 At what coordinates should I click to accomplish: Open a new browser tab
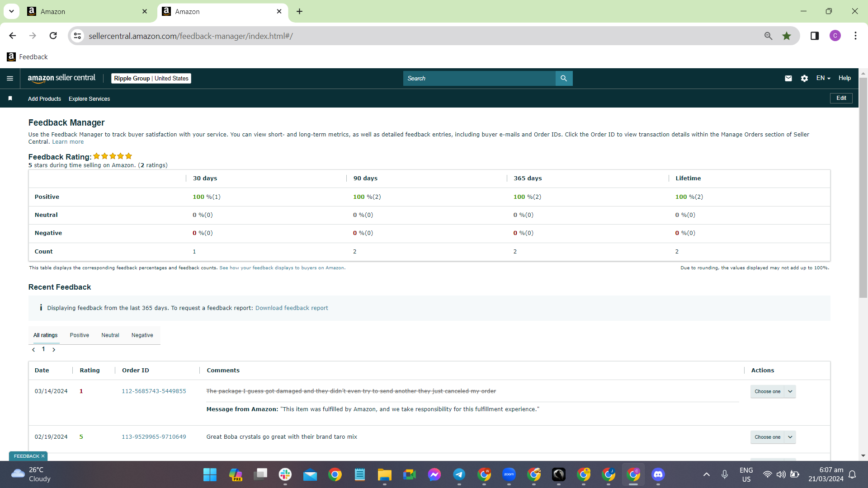coord(299,11)
